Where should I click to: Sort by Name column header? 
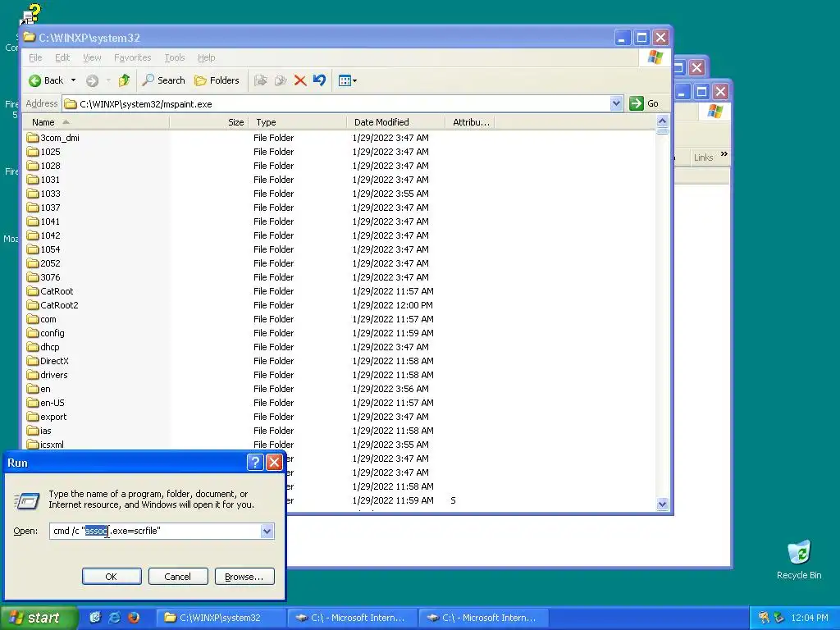(97, 122)
